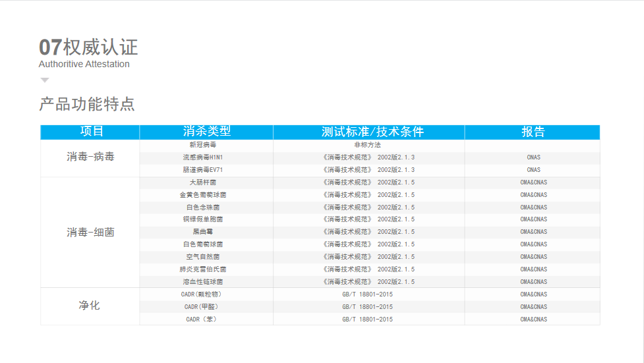This screenshot has width=644, height=363.
Task: Click the 07权威认证 heading
Action: tap(88, 47)
